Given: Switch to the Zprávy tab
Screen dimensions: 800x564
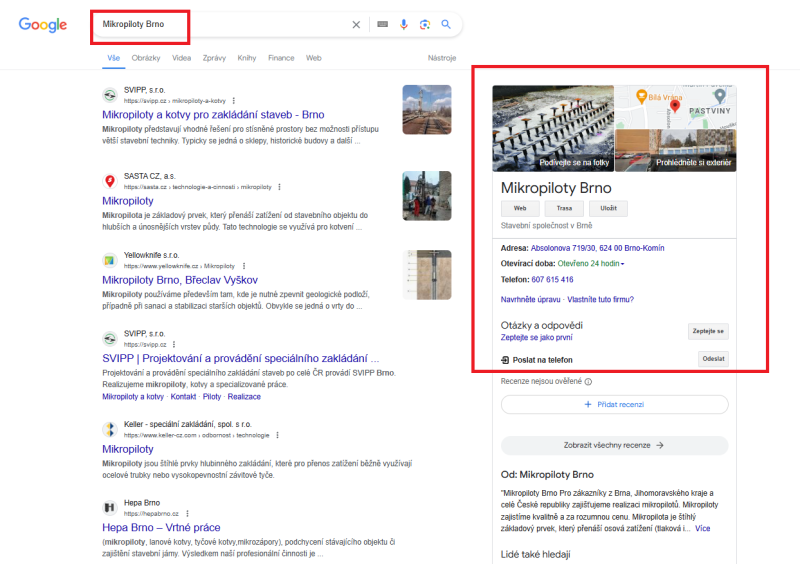Looking at the screenshot, I should click(214, 58).
